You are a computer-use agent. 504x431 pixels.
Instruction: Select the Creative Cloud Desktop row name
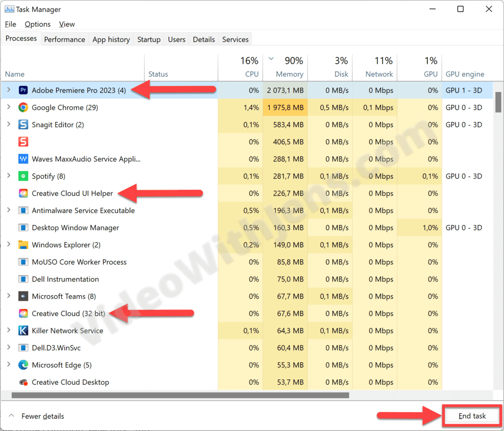[x=70, y=382]
